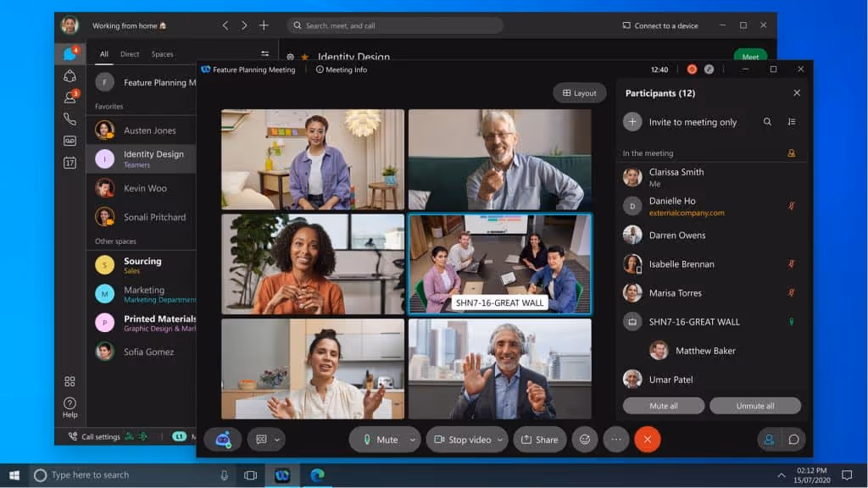Open Kevin Woo conversation

point(142,188)
